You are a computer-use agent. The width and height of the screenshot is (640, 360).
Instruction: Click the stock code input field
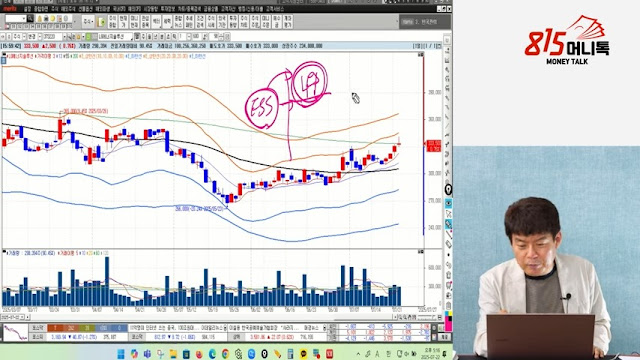52,37
